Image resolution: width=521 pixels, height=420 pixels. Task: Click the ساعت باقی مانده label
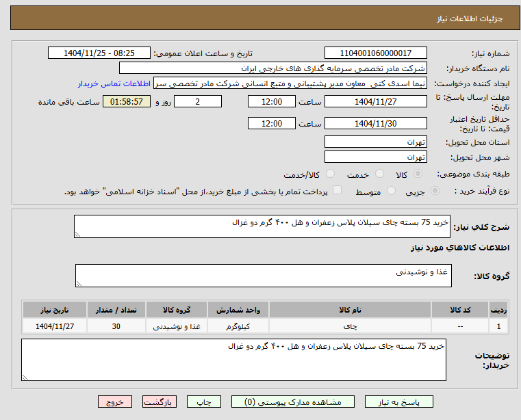click(x=68, y=102)
